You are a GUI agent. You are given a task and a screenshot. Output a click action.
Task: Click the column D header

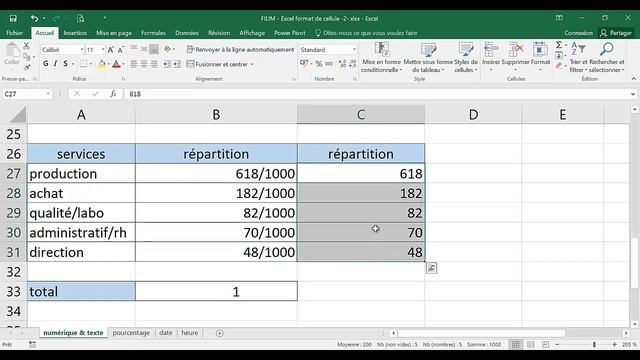(473, 114)
